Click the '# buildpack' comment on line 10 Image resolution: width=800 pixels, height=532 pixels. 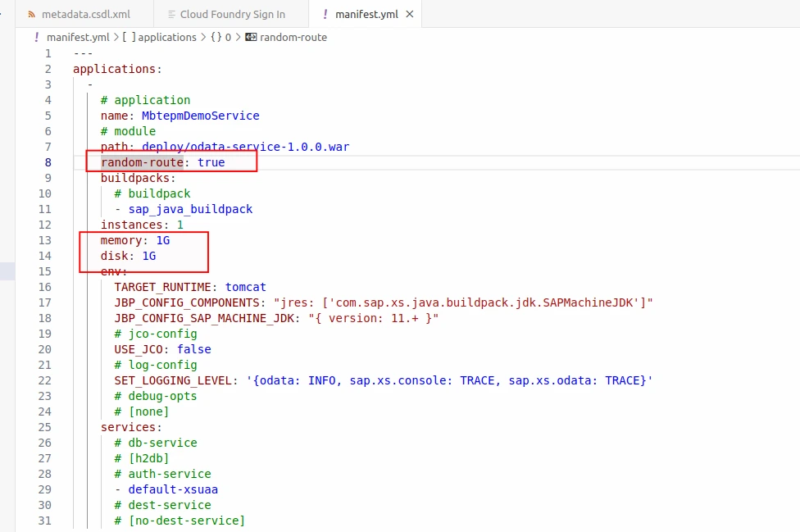tap(152, 193)
